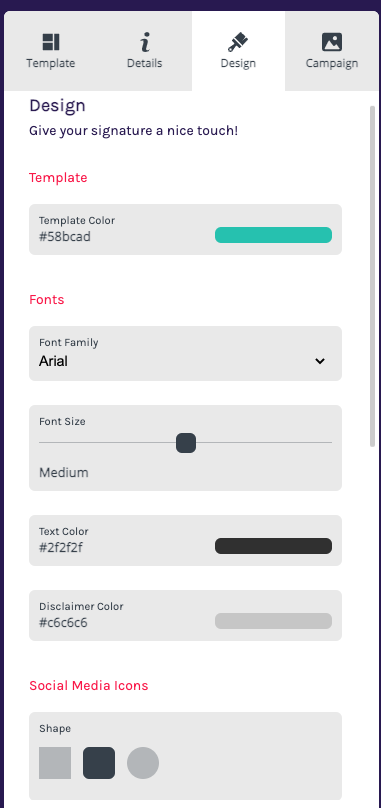
Task: Select square social icon shape
Action: 55,763
